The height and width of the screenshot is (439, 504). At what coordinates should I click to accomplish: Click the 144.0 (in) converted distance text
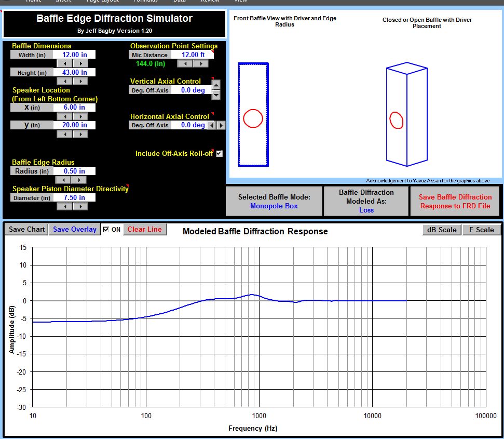[x=151, y=64]
